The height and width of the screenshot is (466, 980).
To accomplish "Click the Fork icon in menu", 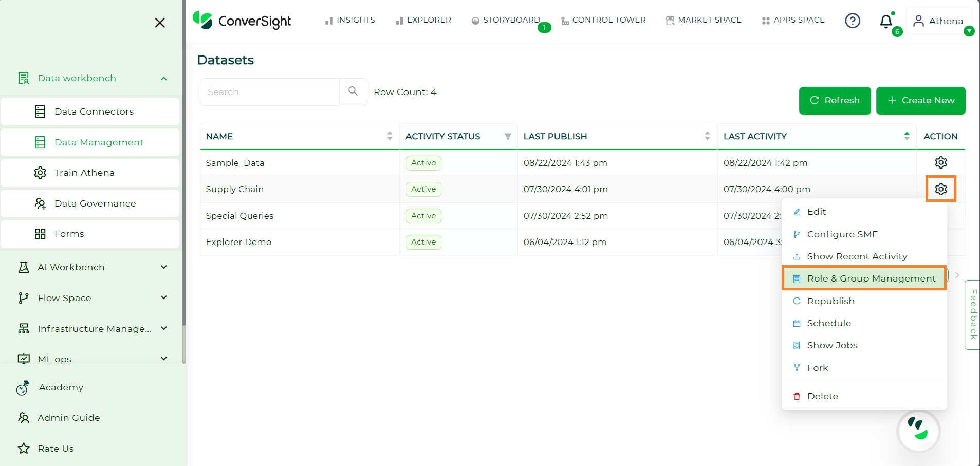I will point(797,368).
